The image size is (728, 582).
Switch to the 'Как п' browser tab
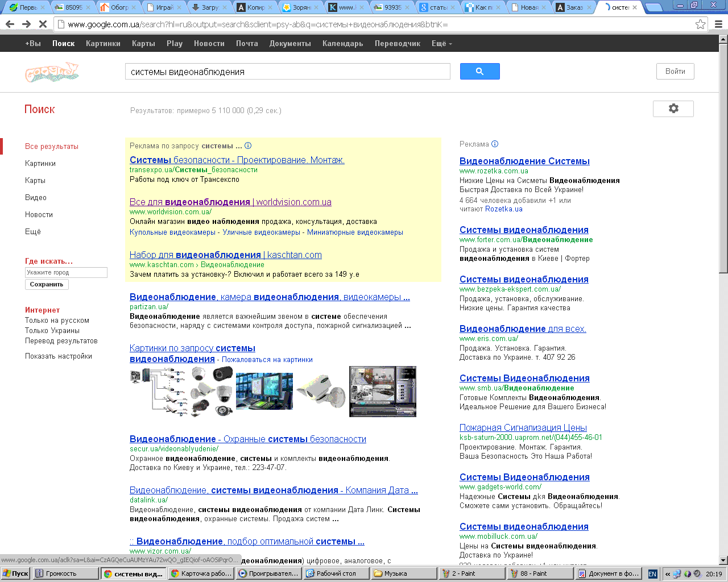(482, 7)
